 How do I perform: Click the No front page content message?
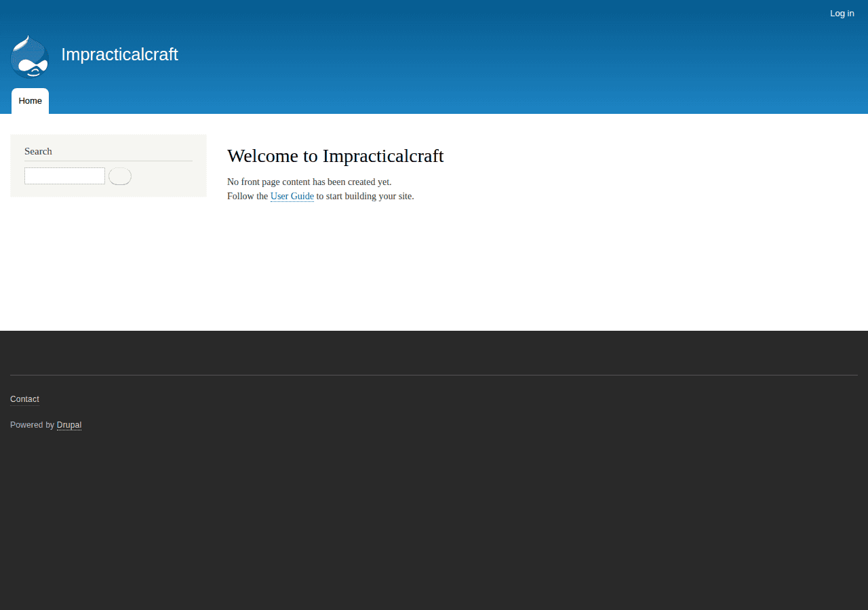[x=309, y=182]
